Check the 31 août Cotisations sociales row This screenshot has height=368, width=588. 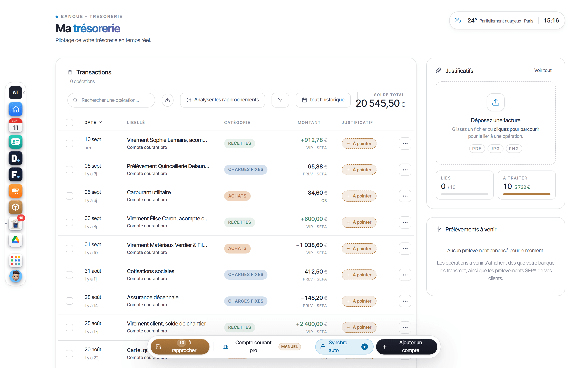click(x=69, y=275)
